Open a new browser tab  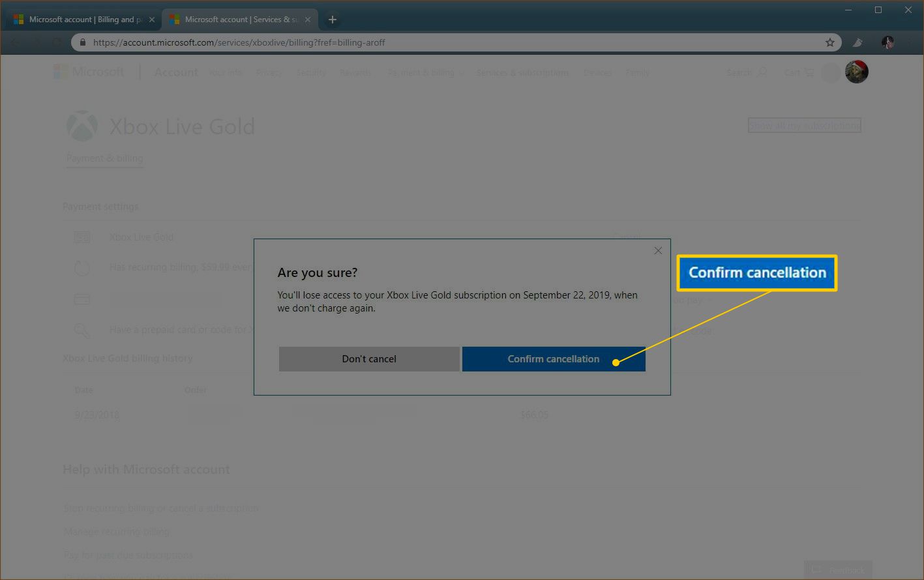pyautogui.click(x=332, y=20)
